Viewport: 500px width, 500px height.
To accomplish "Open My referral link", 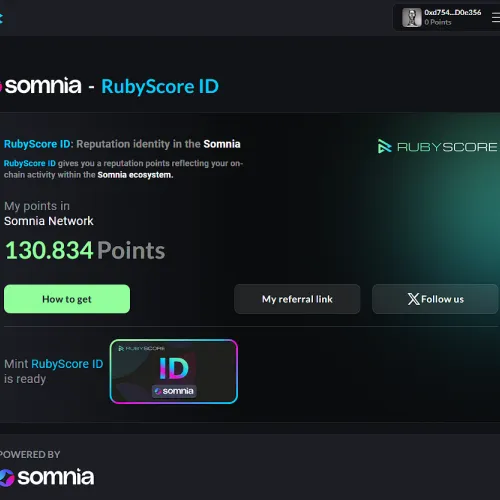I will coord(297,299).
